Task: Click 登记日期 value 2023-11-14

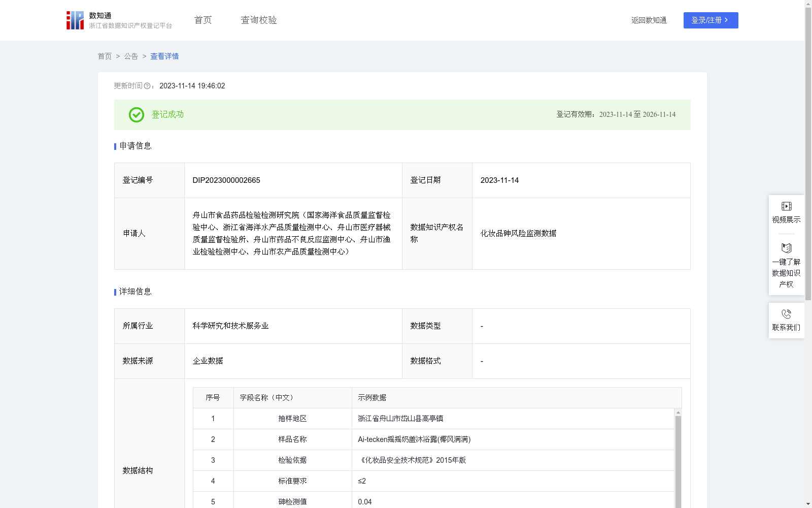Action: click(x=499, y=180)
